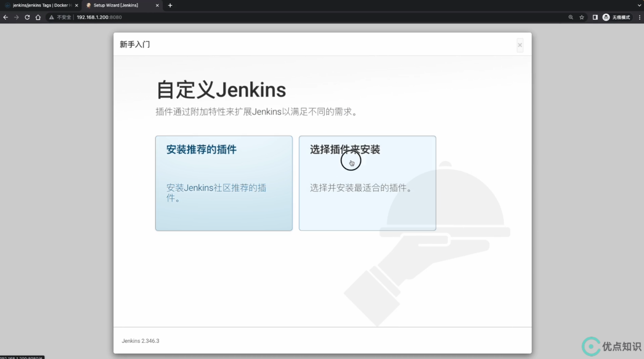Image resolution: width=644 pixels, height=359 pixels.
Task: Click the not-secure warning icon
Action: [x=51, y=17]
